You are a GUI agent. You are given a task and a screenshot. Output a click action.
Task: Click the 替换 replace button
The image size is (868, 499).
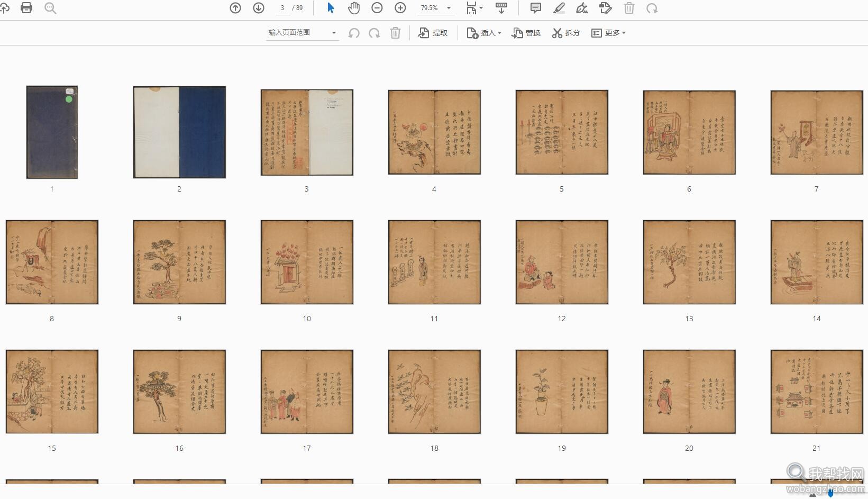click(x=526, y=33)
